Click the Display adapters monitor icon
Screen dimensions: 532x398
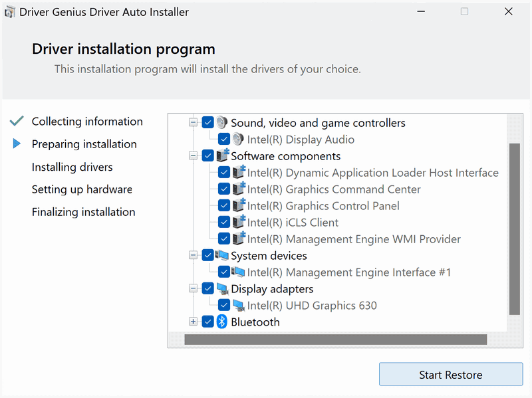(222, 289)
